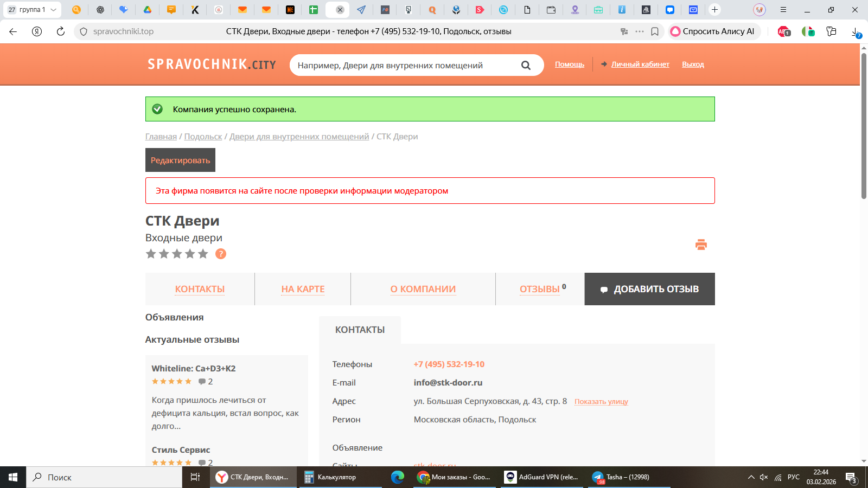868x488 pixels.
Task: Open the browser downloads icon
Action: 856,32
